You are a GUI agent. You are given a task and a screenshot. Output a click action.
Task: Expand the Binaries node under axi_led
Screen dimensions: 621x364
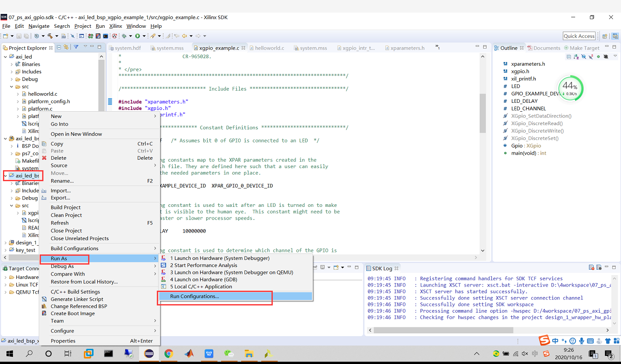[x=11, y=64]
